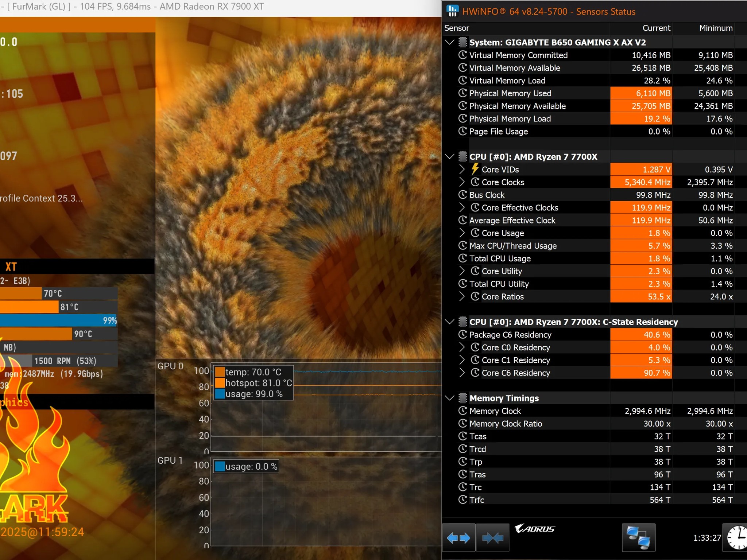This screenshot has width=747, height=560.
Task: Expand the Core C0 Residency row
Action: (462, 347)
